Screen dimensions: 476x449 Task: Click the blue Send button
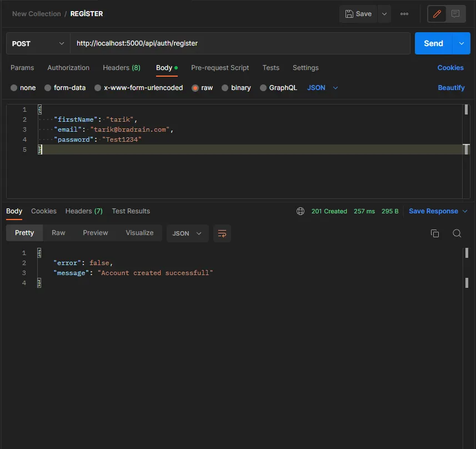(433, 43)
